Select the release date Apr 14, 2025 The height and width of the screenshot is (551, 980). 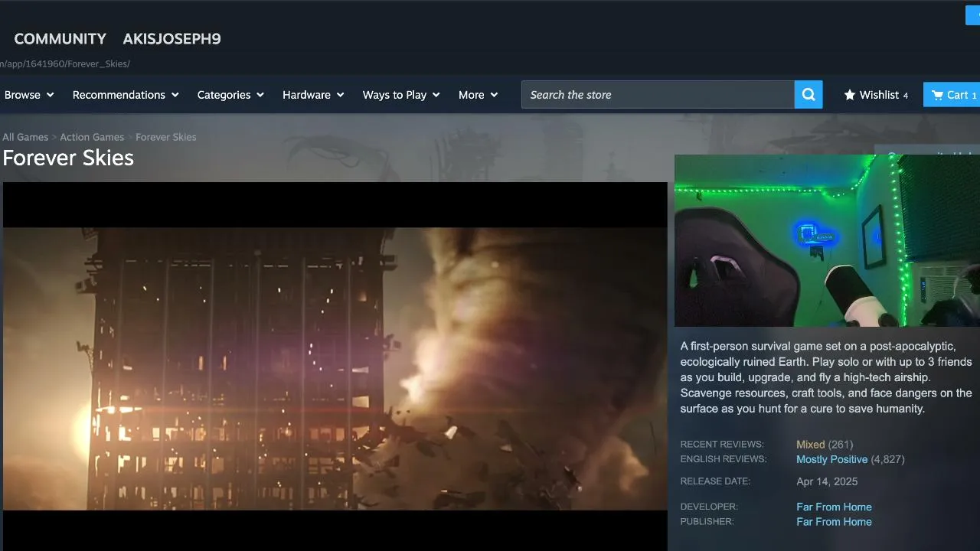click(827, 482)
